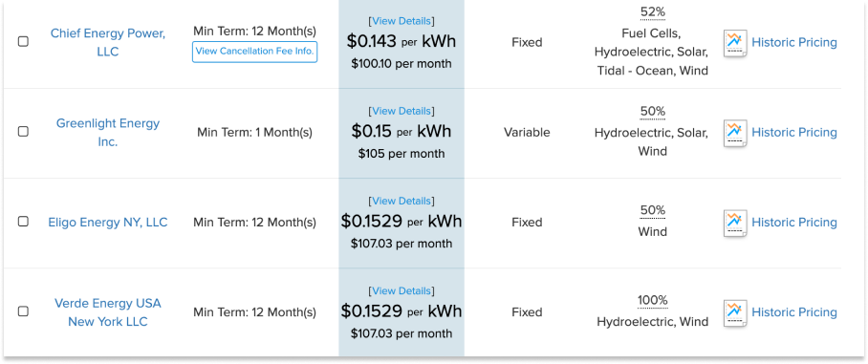Check the Eligo Energy NY, LLC checkbox

[x=23, y=222]
